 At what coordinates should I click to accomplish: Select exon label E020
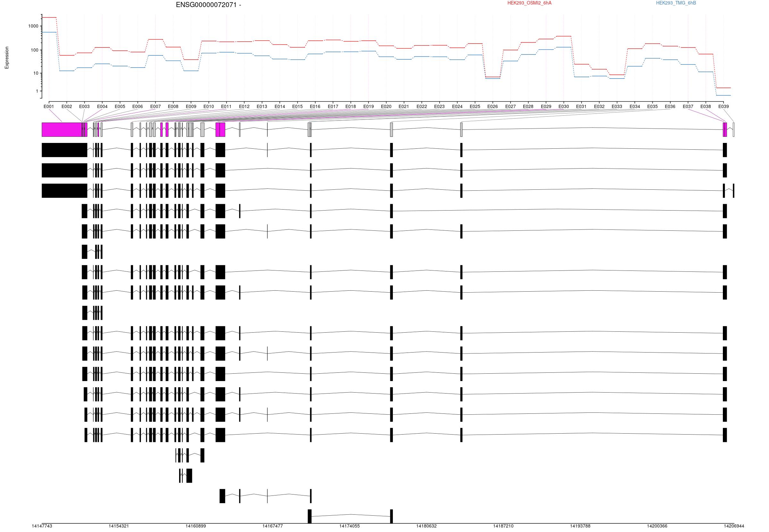386,107
